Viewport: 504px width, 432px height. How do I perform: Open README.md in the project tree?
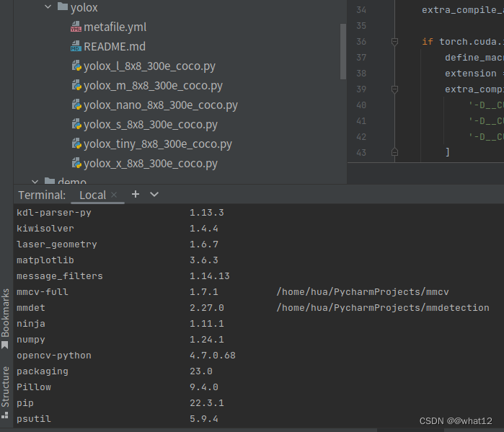(x=115, y=47)
